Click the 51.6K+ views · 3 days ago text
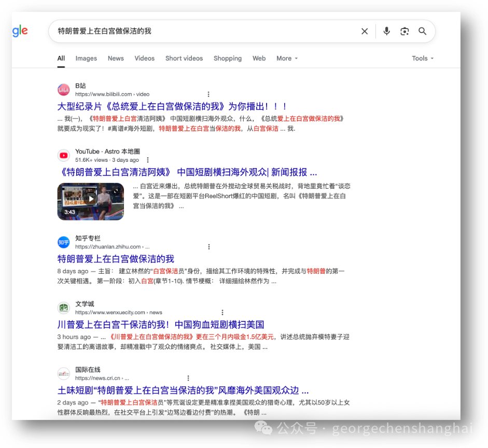The height and width of the screenshot is (448, 488). coord(107,160)
